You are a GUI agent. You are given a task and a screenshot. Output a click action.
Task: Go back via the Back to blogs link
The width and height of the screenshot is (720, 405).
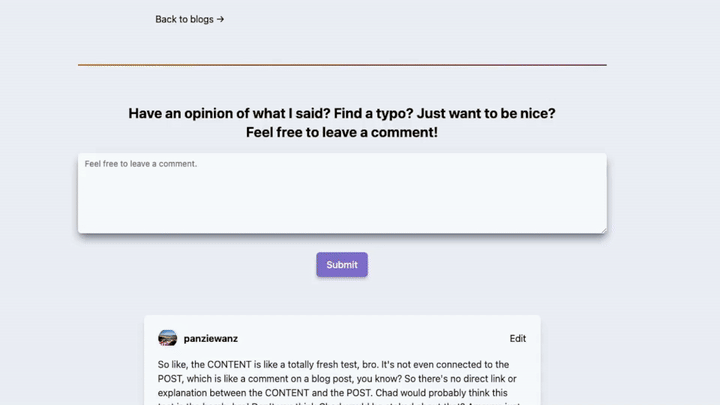coord(190,19)
